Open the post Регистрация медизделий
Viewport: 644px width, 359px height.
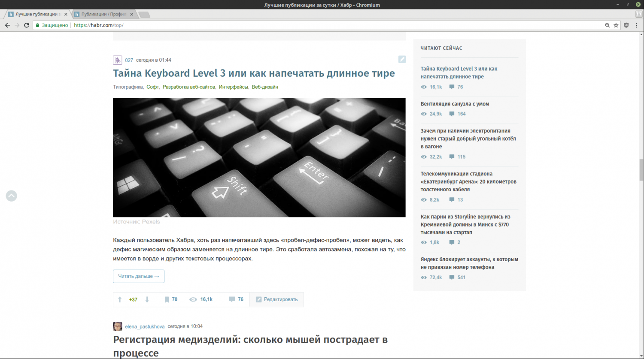250,346
